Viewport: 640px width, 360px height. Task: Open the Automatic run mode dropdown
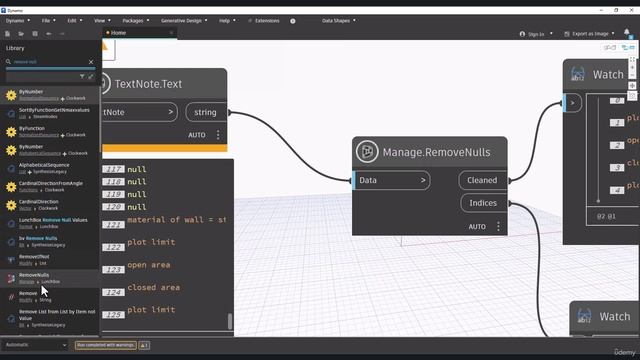click(35, 345)
